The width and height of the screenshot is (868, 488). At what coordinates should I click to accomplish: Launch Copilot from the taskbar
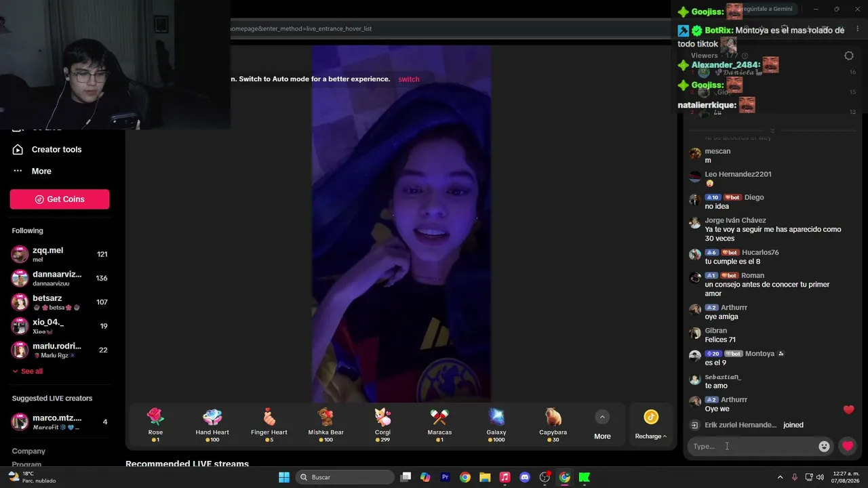[x=425, y=477]
